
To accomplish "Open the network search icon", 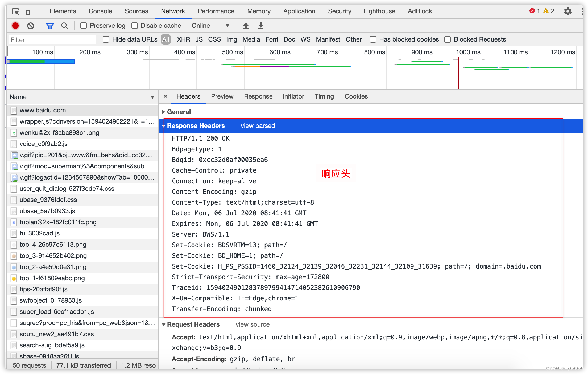I will [65, 26].
